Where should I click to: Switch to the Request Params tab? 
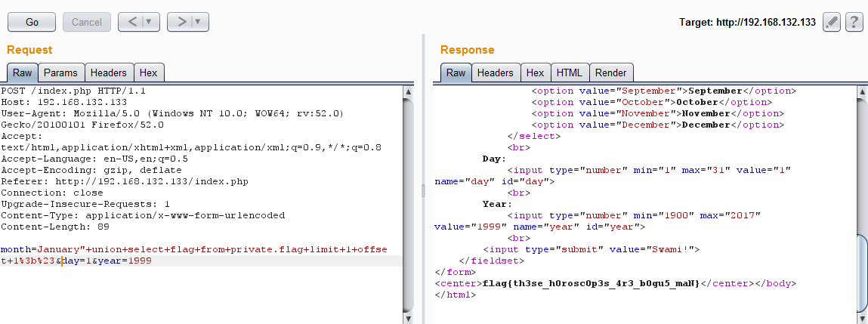point(61,73)
